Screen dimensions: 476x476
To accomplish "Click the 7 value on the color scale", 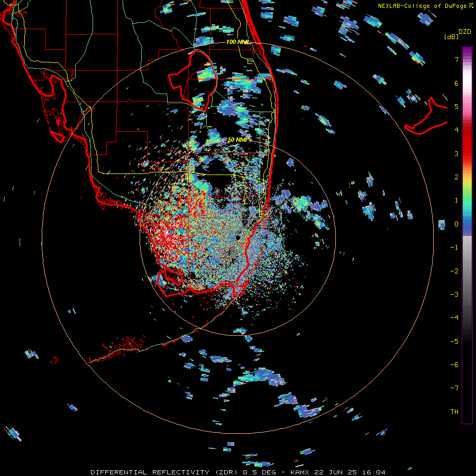I will coord(456,59).
